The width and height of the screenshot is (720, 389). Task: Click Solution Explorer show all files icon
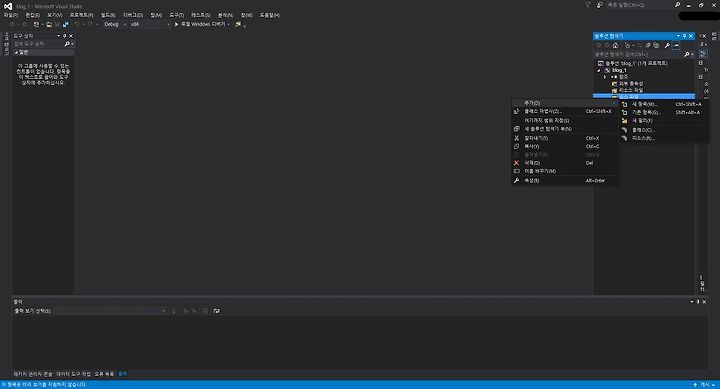pyautogui.click(x=656, y=45)
